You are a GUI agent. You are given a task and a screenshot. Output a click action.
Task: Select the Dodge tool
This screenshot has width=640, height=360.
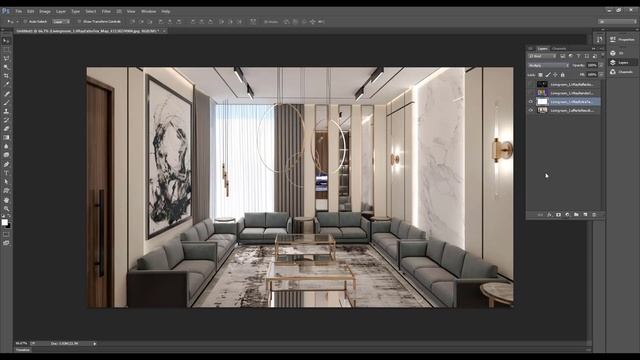[6, 155]
